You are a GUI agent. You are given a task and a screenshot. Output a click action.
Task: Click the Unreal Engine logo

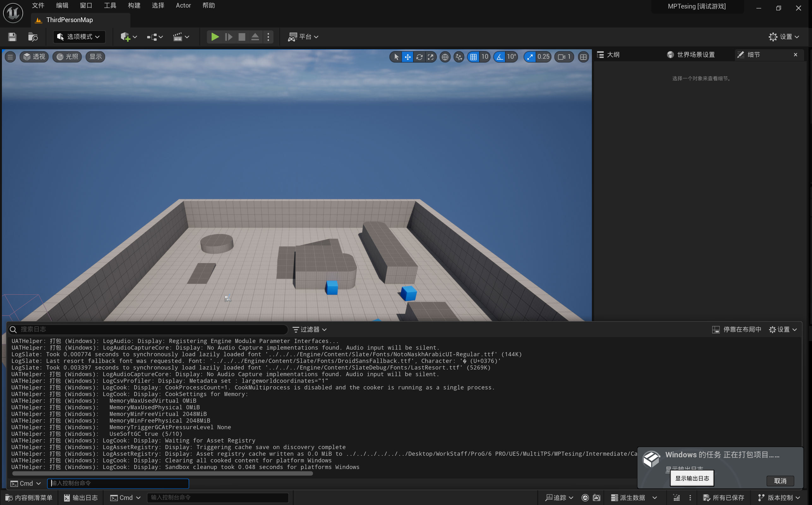13,13
